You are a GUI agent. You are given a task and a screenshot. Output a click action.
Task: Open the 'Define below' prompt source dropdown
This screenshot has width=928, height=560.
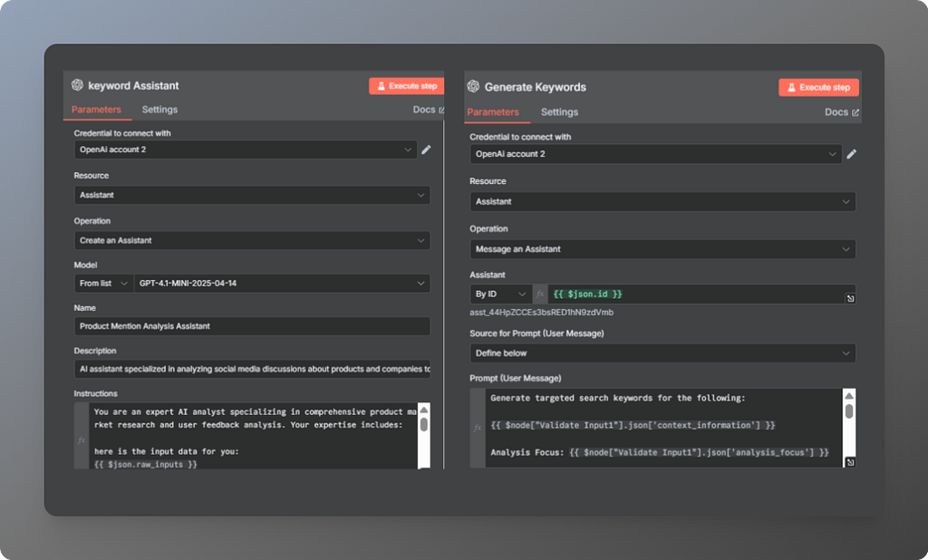662,353
